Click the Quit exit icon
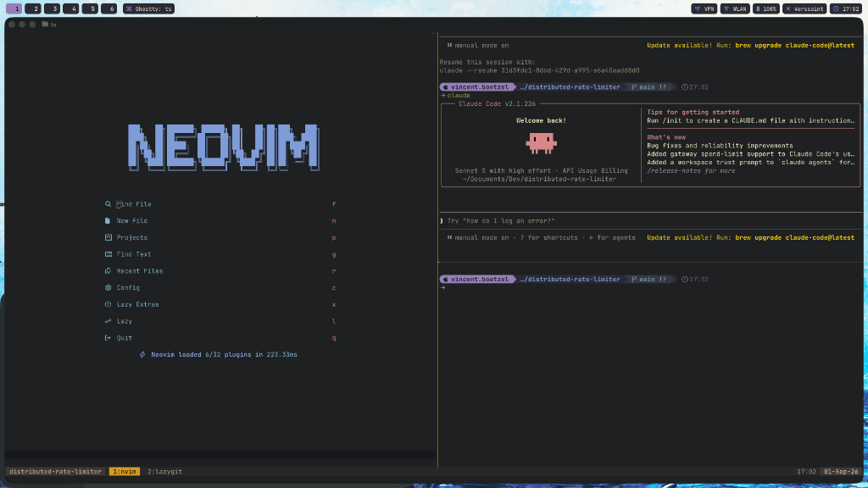The width and height of the screenshot is (868, 488). (108, 338)
